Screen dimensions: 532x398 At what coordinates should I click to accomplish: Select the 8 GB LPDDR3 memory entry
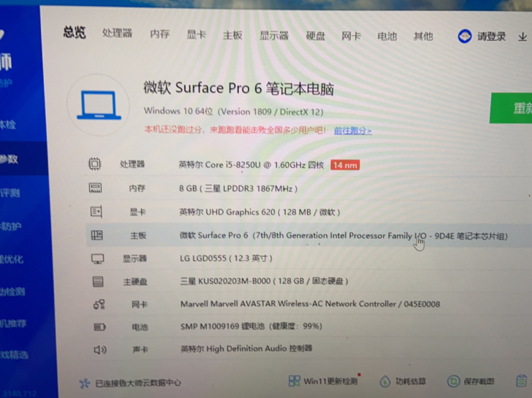tap(238, 188)
